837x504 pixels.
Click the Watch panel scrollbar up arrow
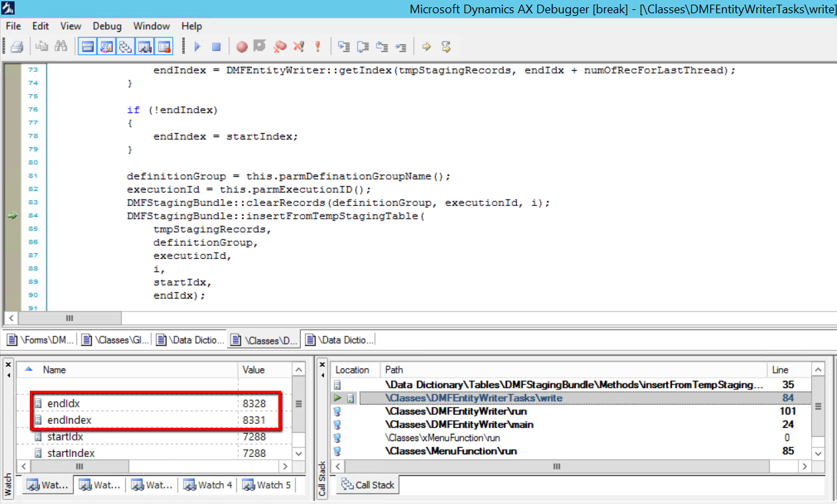click(x=299, y=370)
